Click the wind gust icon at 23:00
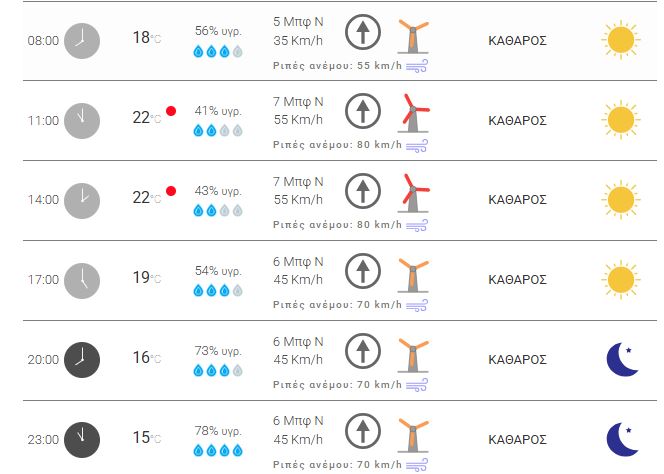This screenshot has height=474, width=664. [x=416, y=464]
